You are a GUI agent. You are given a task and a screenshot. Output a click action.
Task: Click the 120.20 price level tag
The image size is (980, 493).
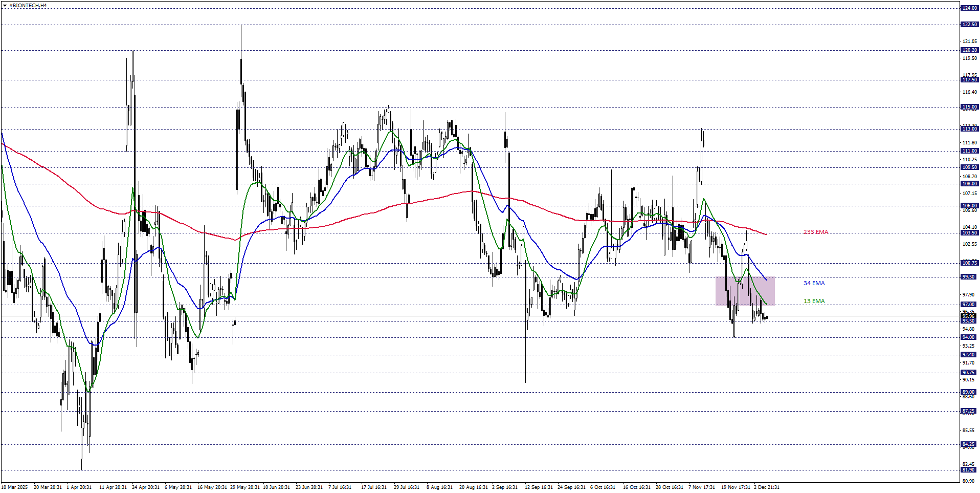(969, 50)
